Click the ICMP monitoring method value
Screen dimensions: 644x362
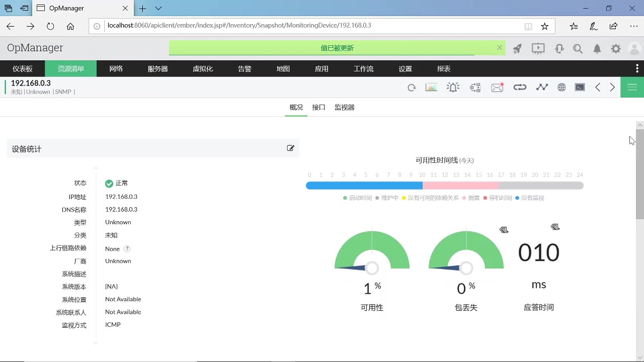(x=113, y=325)
